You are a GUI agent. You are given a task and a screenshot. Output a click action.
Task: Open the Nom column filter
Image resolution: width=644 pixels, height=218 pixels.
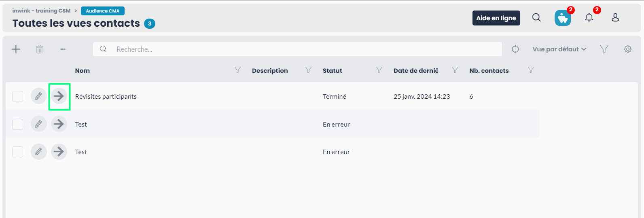237,70
